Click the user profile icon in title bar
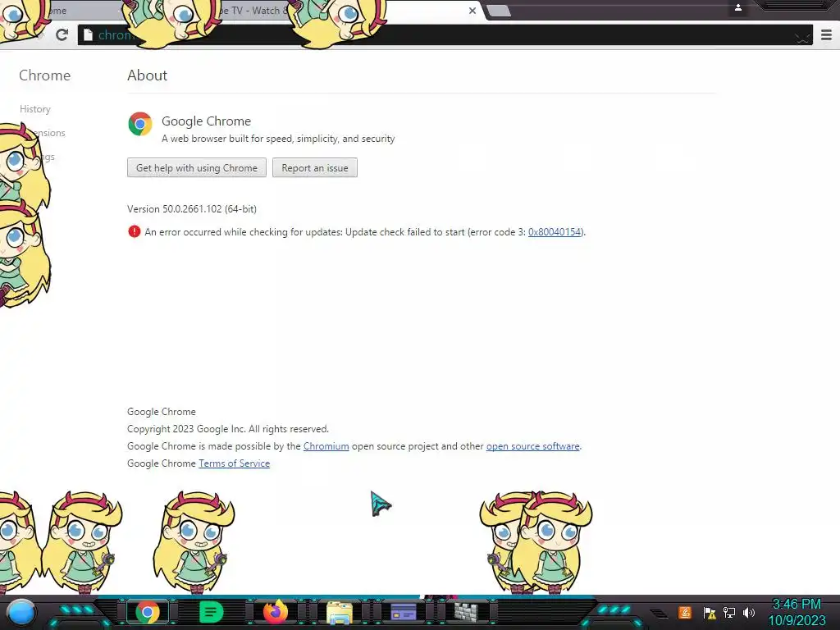This screenshot has width=840, height=630. pyautogui.click(x=737, y=7)
